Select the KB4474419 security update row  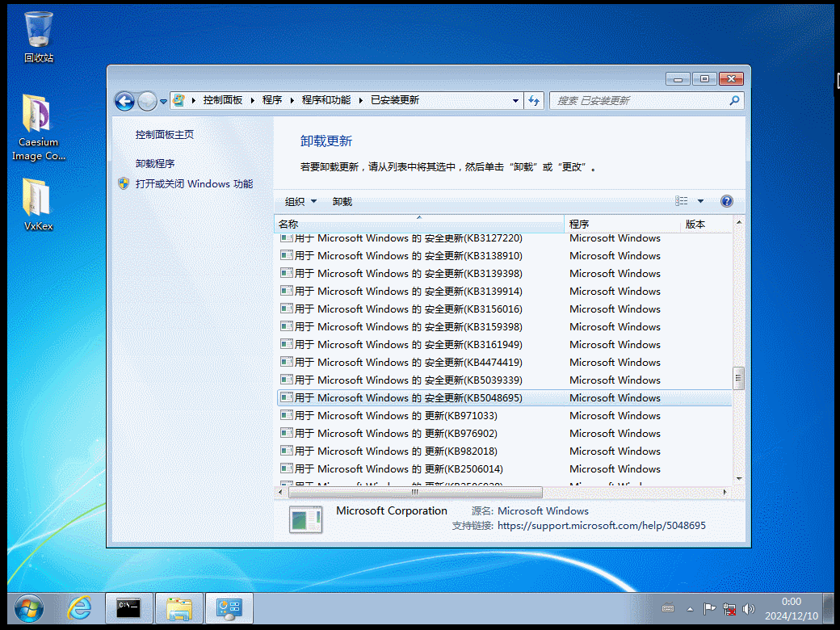tap(504, 362)
